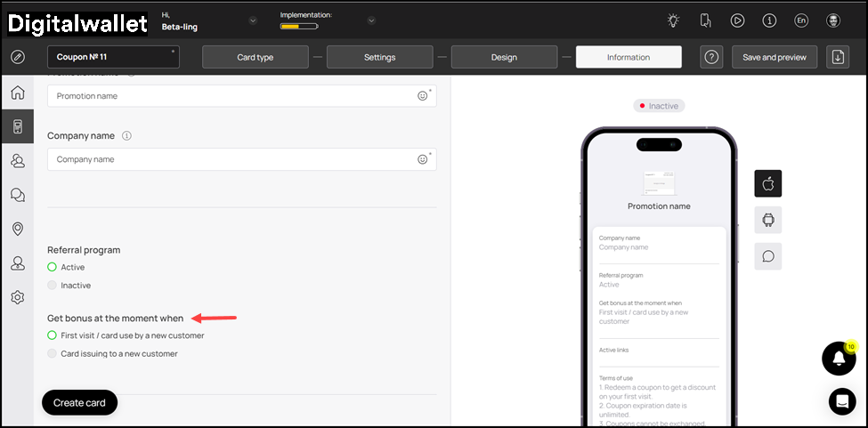Click the lightbulb tips icon
Screen dimensions: 868x428
(x=674, y=20)
